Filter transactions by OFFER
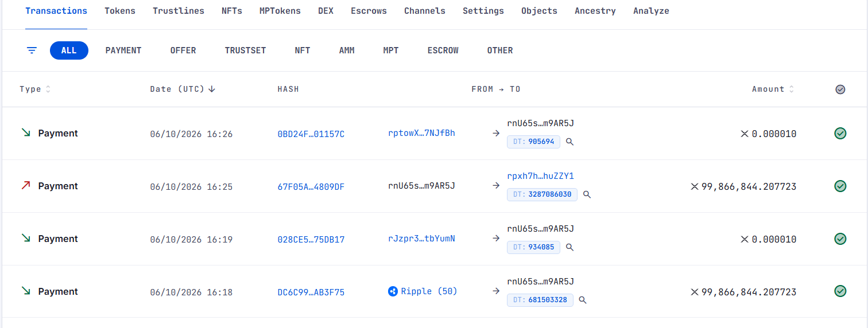Image resolution: width=868 pixels, height=328 pixels. click(183, 50)
